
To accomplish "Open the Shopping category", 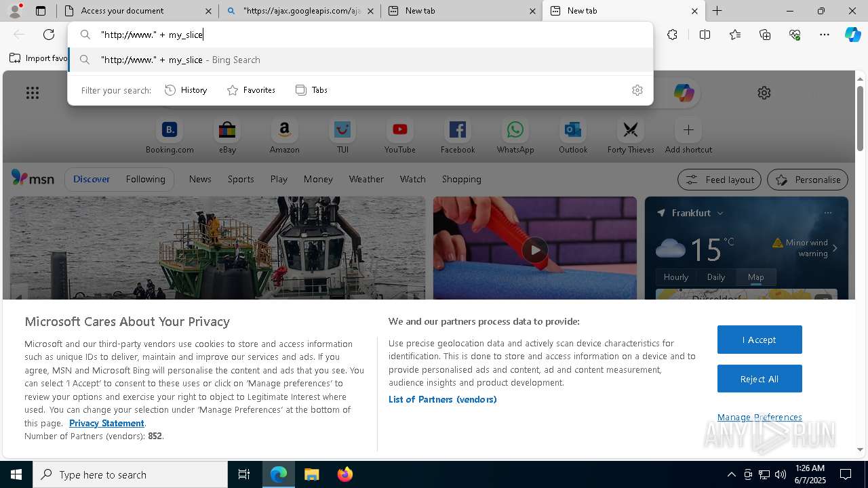I will coord(461,179).
